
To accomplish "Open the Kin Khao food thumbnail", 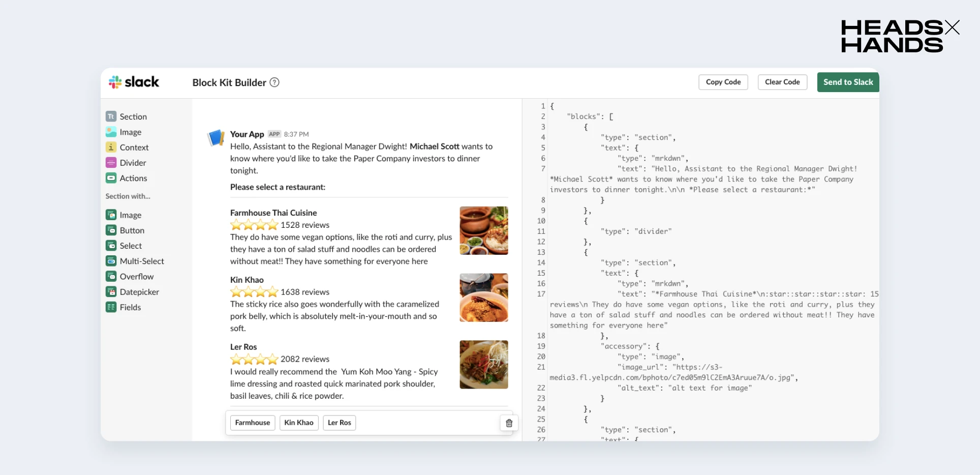I will (484, 298).
